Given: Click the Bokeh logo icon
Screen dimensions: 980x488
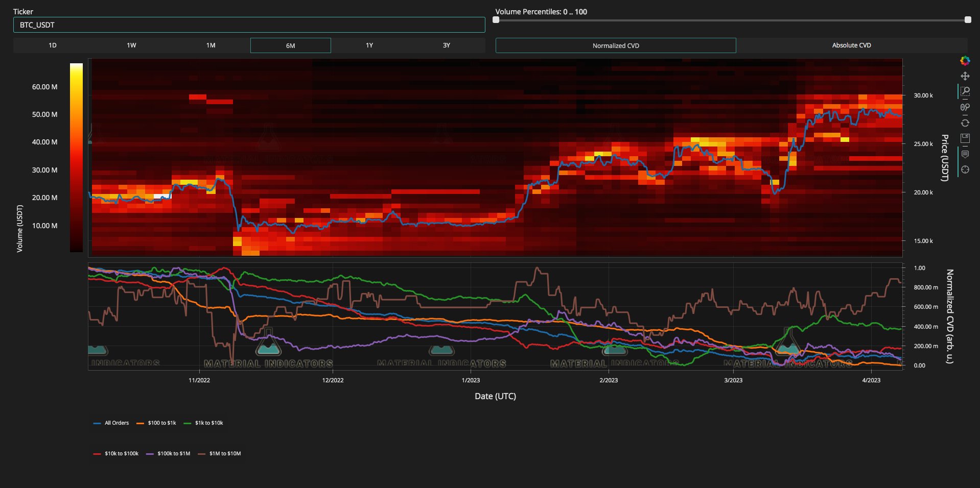Looking at the screenshot, I should pyautogui.click(x=965, y=61).
